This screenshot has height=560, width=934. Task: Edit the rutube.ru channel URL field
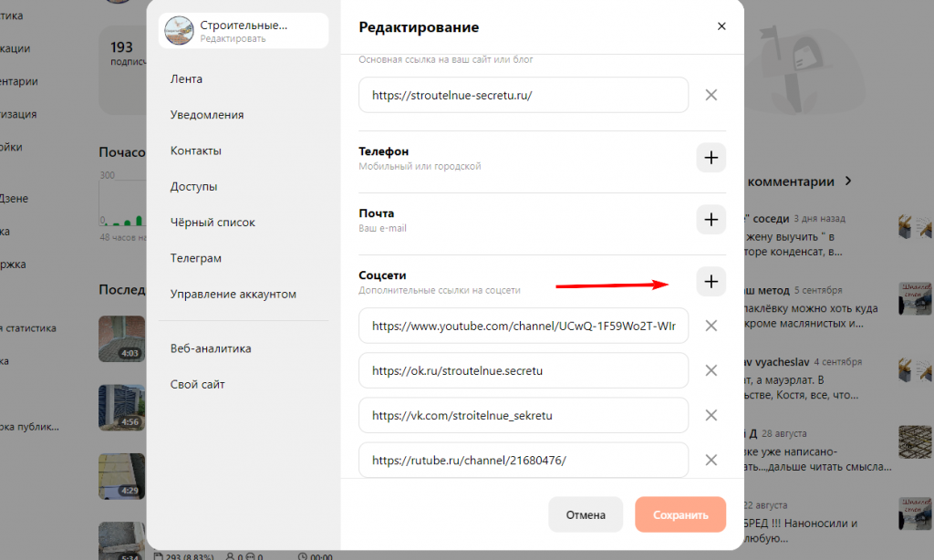(x=524, y=460)
